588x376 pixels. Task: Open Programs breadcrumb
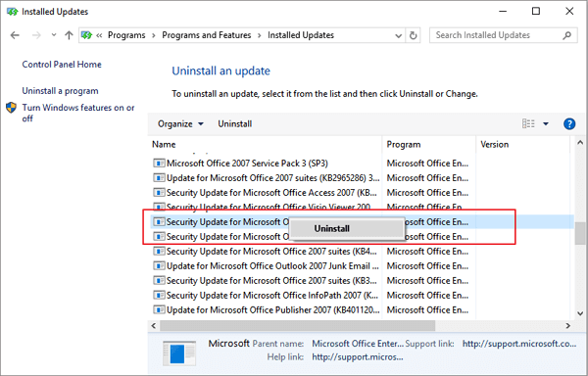tap(126, 35)
